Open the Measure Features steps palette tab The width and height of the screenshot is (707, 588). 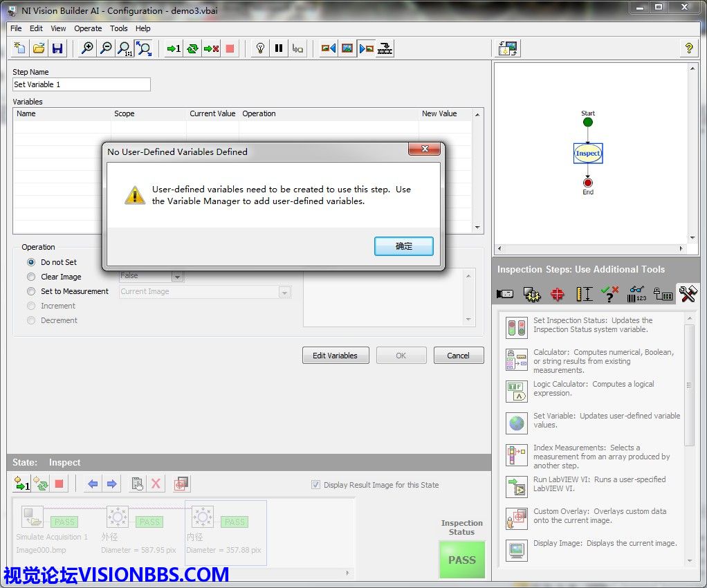coord(585,294)
